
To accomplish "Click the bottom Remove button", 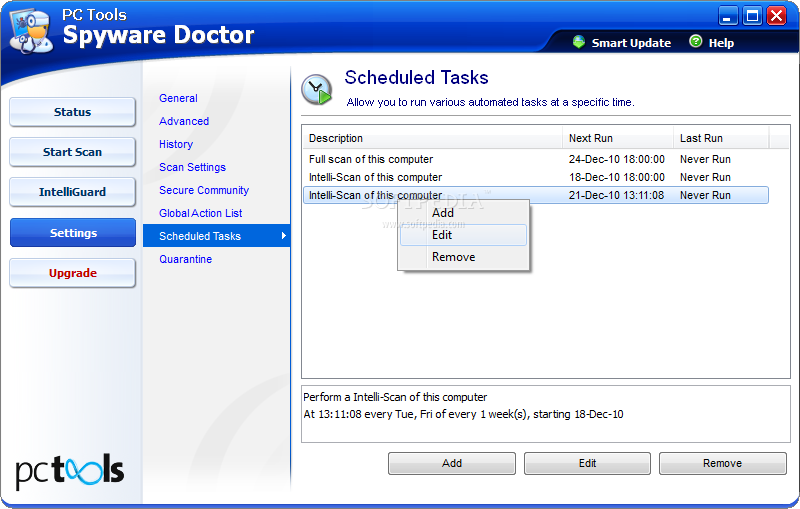I will point(722,463).
